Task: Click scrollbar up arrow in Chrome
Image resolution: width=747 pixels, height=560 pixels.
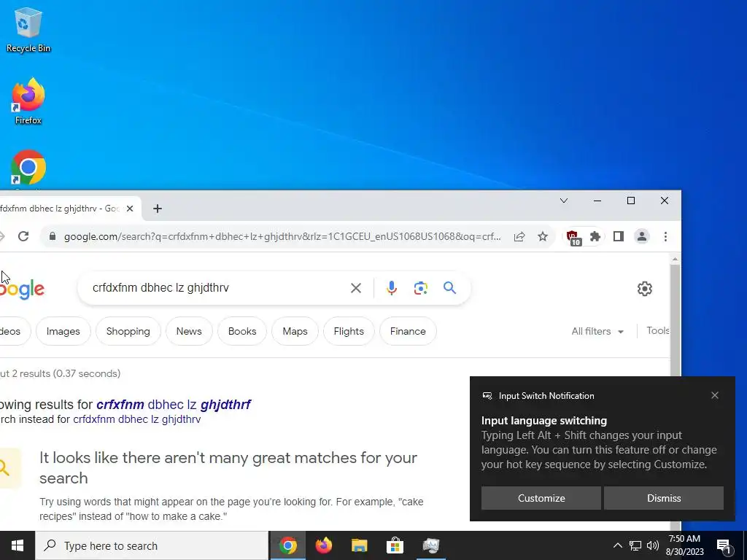Action: coord(675,260)
